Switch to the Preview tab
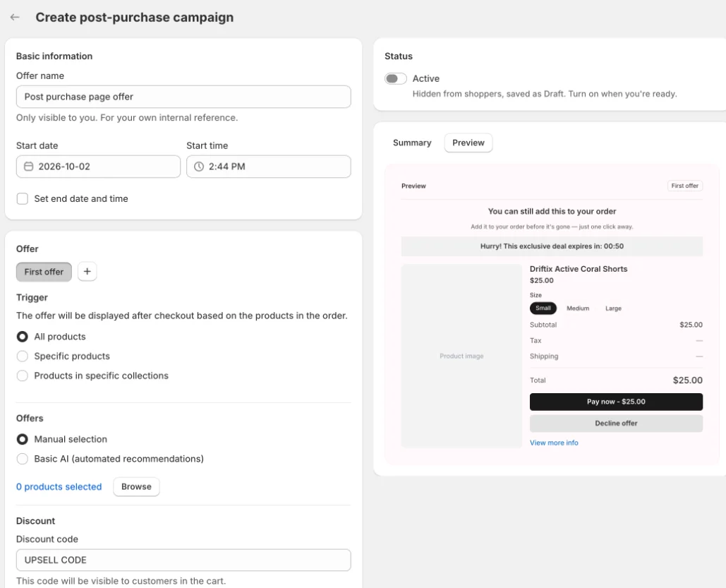This screenshot has width=726, height=588. 468,143
